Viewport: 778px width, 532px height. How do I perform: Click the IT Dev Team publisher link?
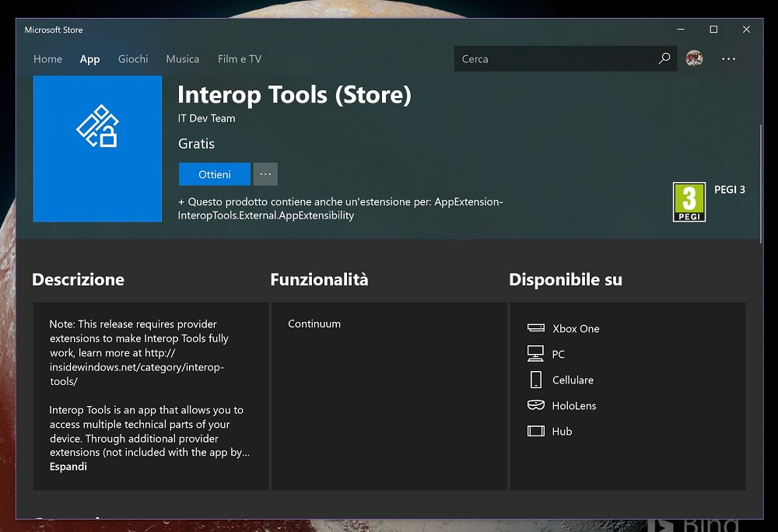pyautogui.click(x=206, y=118)
